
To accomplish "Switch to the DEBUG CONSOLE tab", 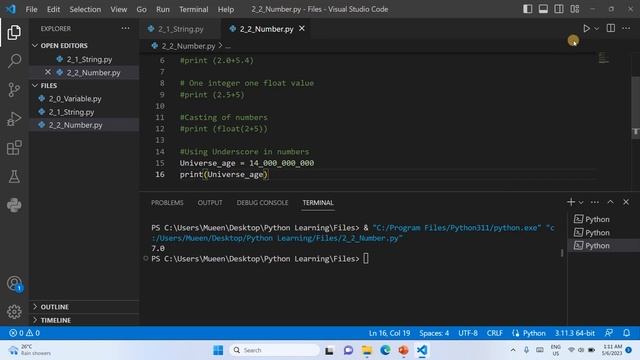I will pyautogui.click(x=262, y=203).
